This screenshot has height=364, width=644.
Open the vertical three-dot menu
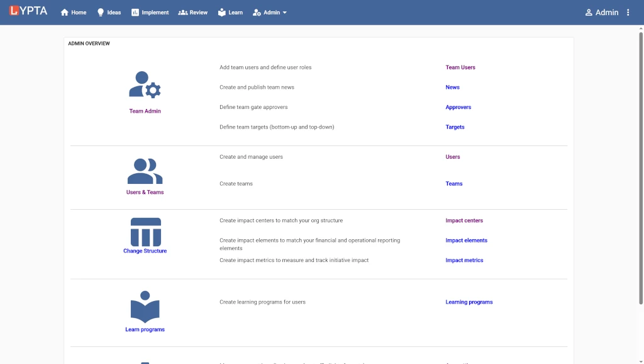(628, 13)
